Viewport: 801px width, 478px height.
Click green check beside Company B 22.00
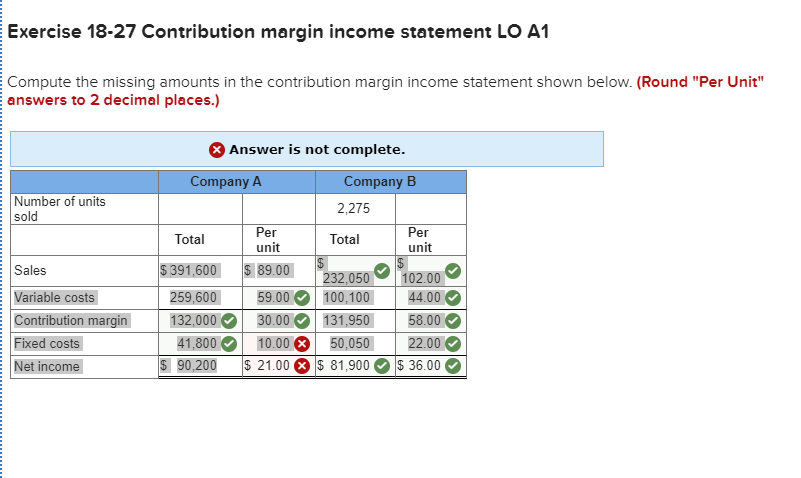pyautogui.click(x=453, y=344)
